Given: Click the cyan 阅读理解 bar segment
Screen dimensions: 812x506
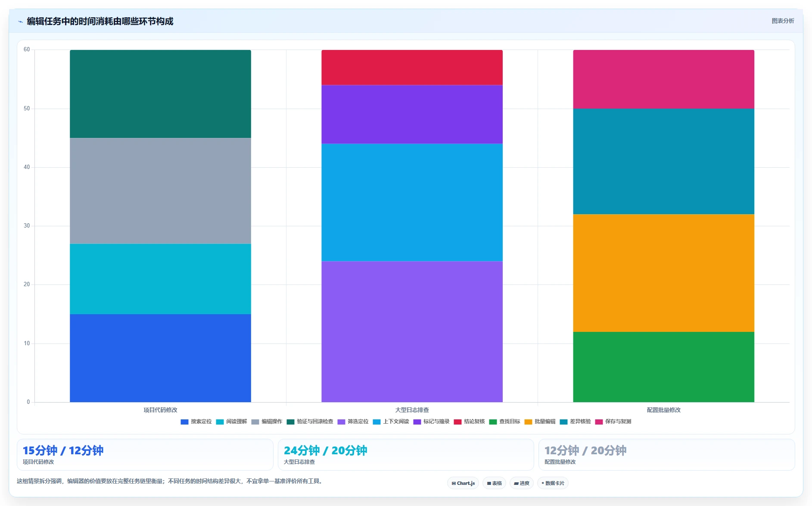Looking at the screenshot, I should (x=160, y=279).
